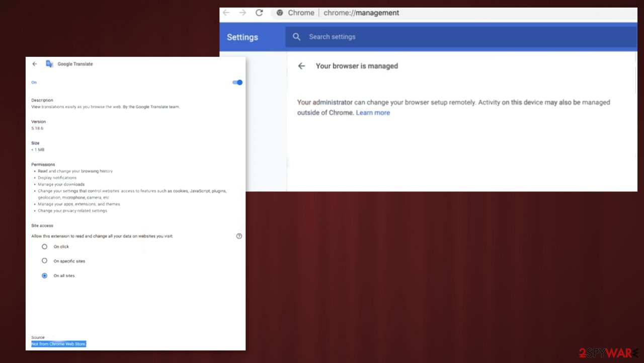Click Read and change your browsing history permission
This screenshot has width=644, height=363.
pyautogui.click(x=75, y=171)
